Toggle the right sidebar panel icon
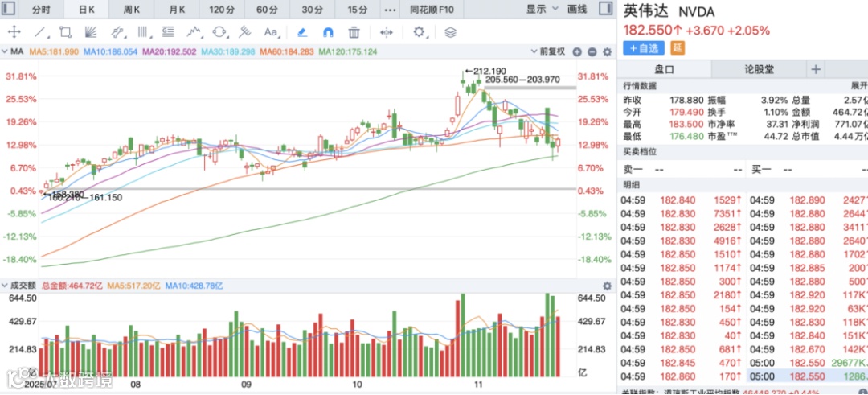Screen dimensions: 868x395 pos(605,9)
